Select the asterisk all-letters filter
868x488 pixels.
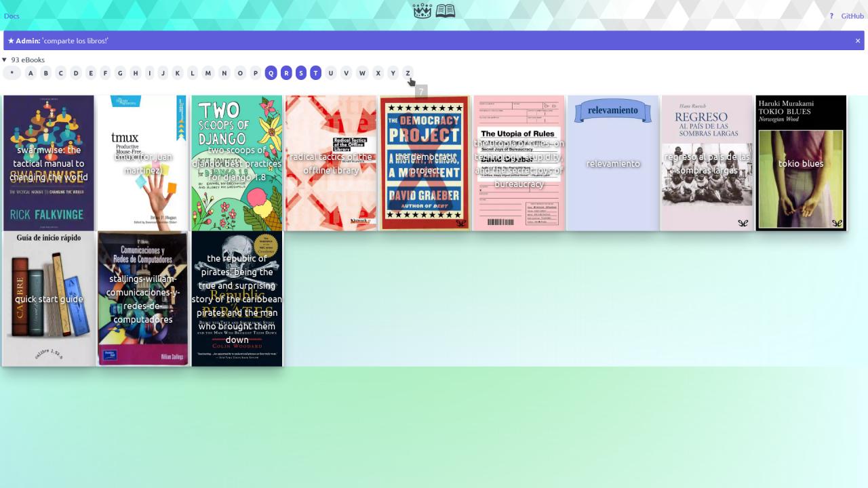[x=12, y=73]
